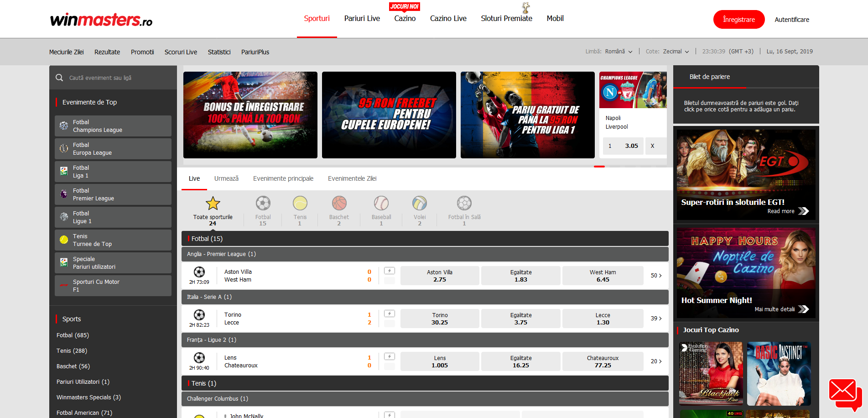Collapse Anglia - Premier League group
Screen dimensions: 868x418
click(x=425, y=254)
